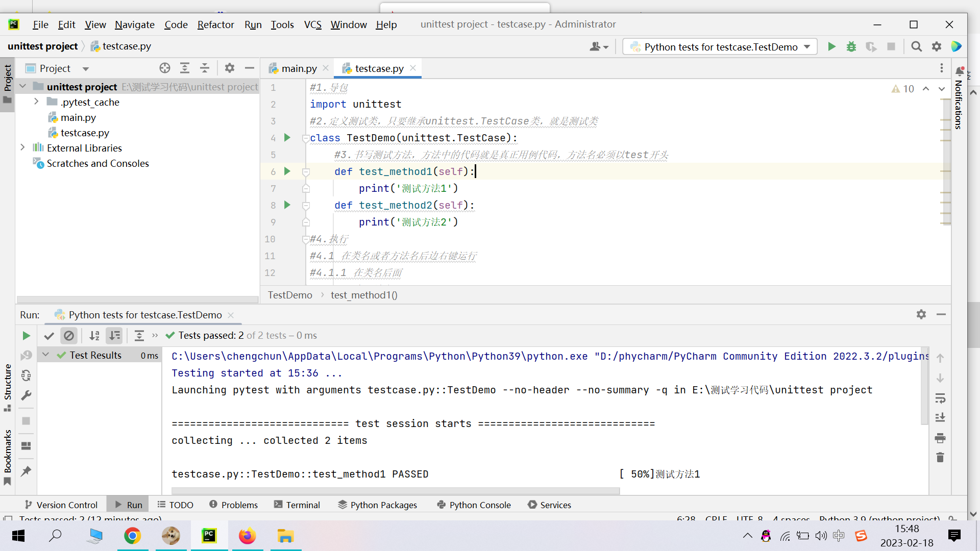Switch to main.py editor tab
Image resolution: width=980 pixels, height=551 pixels.
[x=299, y=68]
